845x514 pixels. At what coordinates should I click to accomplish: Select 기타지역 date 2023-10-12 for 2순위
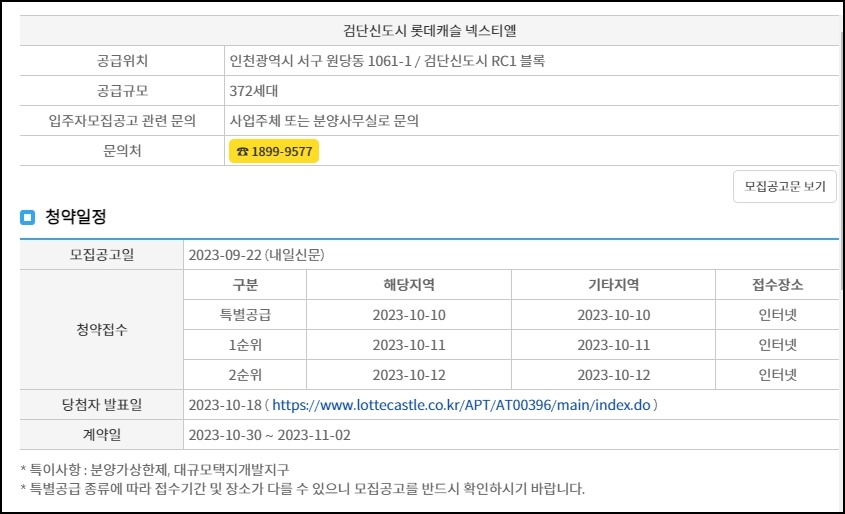[614, 375]
